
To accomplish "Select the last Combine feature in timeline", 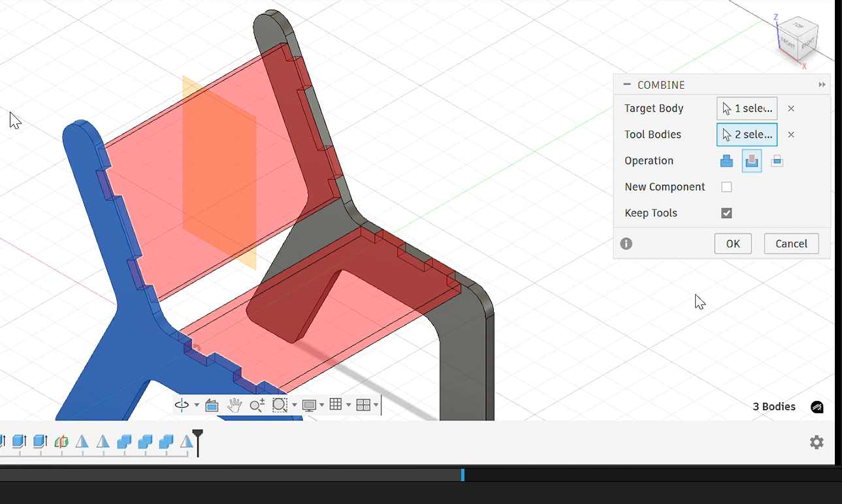I will 166,442.
